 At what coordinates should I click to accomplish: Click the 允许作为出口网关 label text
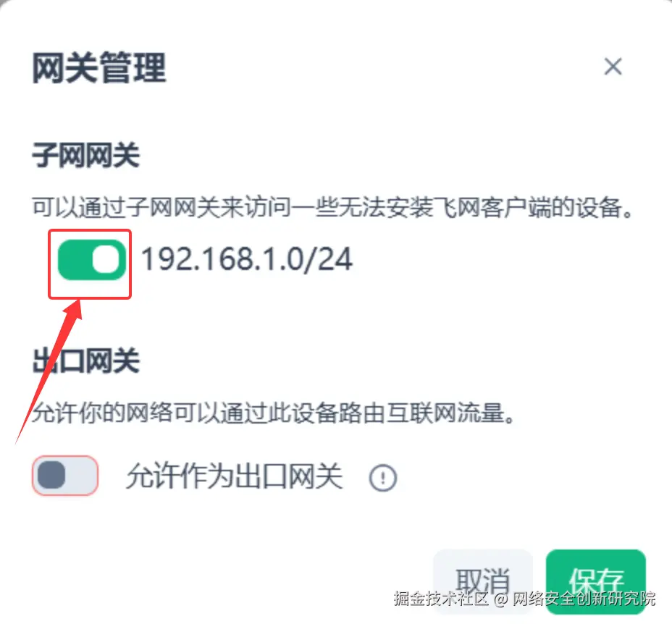click(x=235, y=476)
